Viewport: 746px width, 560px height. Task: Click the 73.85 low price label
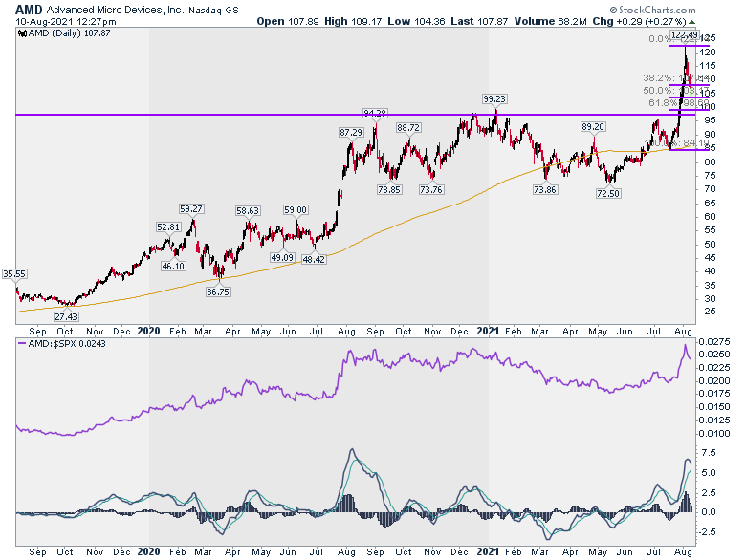point(389,189)
